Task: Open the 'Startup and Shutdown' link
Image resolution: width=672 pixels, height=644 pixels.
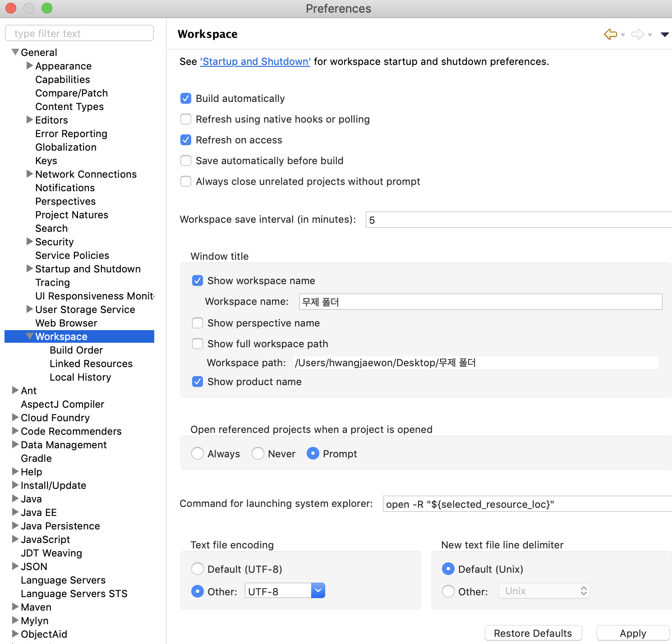Action: (255, 61)
